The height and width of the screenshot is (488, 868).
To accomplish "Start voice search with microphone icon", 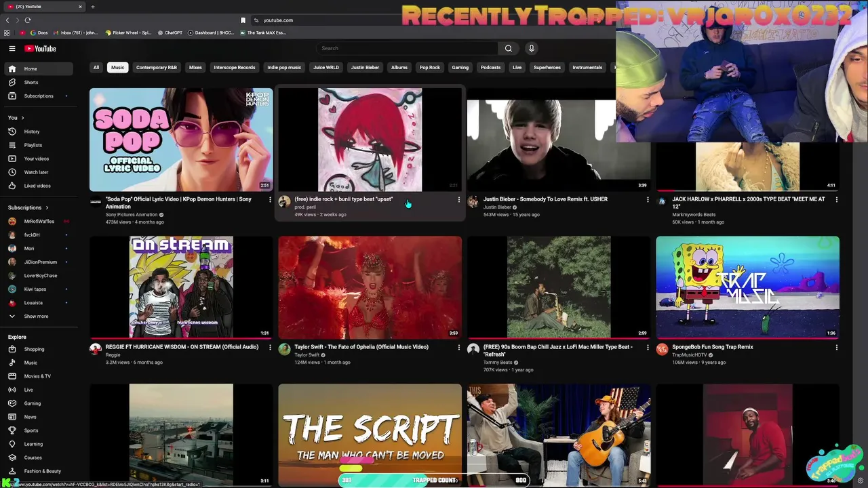I will point(531,48).
